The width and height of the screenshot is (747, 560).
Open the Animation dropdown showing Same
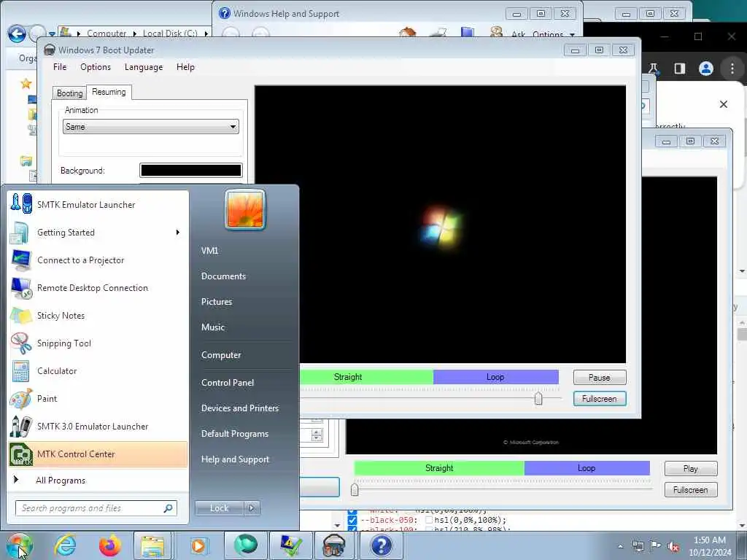[150, 127]
